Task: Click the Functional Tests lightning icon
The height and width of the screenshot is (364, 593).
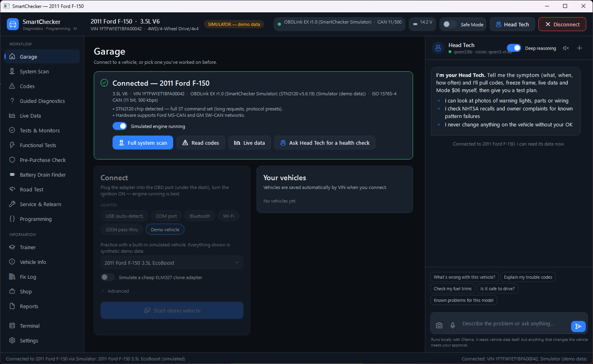Action: click(12, 145)
